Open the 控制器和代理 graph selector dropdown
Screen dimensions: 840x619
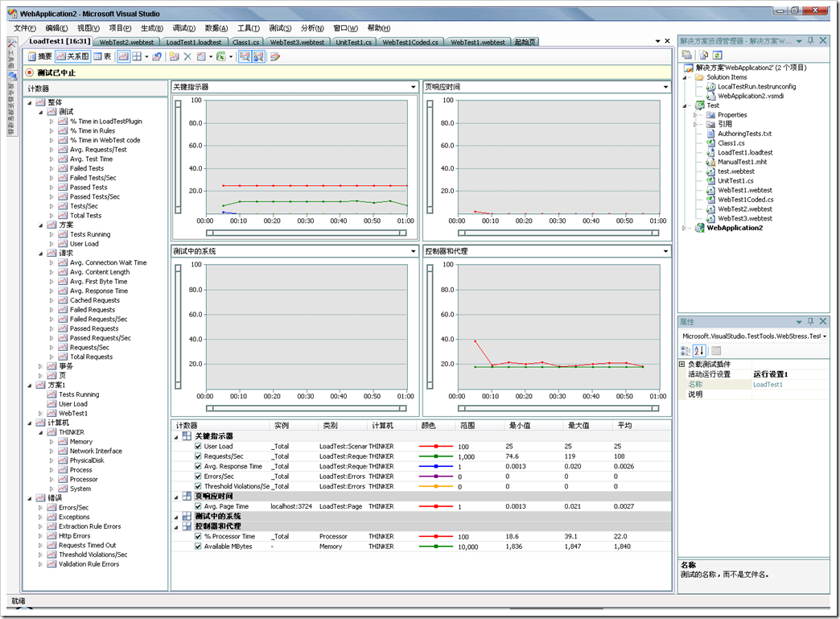[x=665, y=251]
